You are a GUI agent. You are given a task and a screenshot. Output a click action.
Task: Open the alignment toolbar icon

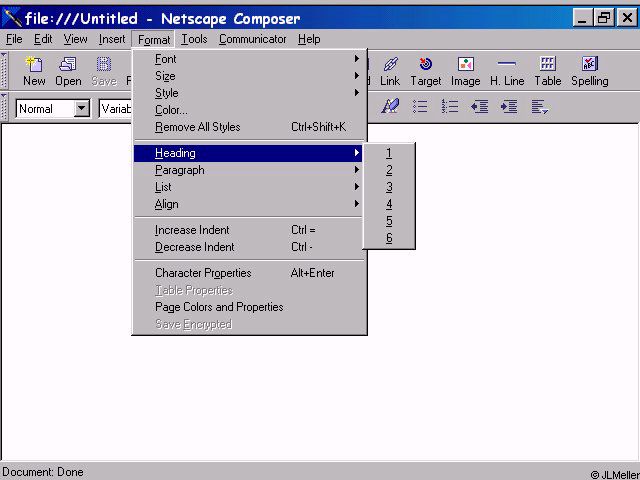pos(539,107)
